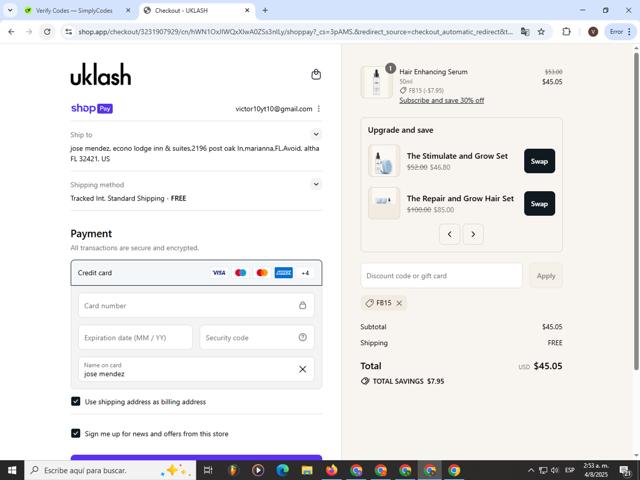Image resolution: width=640 pixels, height=480 pixels.
Task: Open Firefox from the taskbar
Action: click(331, 470)
